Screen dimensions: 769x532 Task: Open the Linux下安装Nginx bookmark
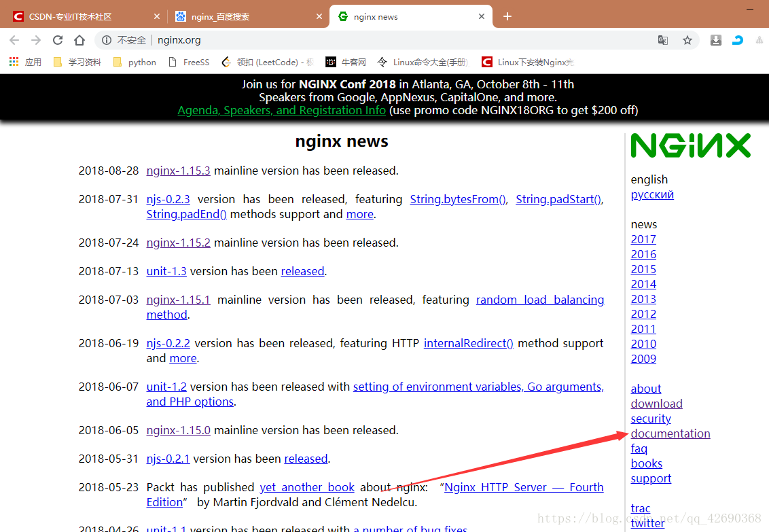[528, 62]
